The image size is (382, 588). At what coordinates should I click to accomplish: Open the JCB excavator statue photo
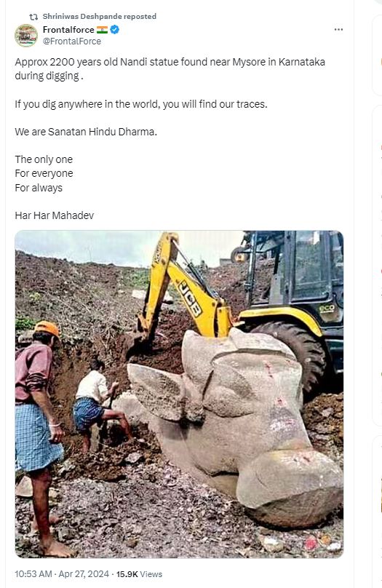point(179,394)
